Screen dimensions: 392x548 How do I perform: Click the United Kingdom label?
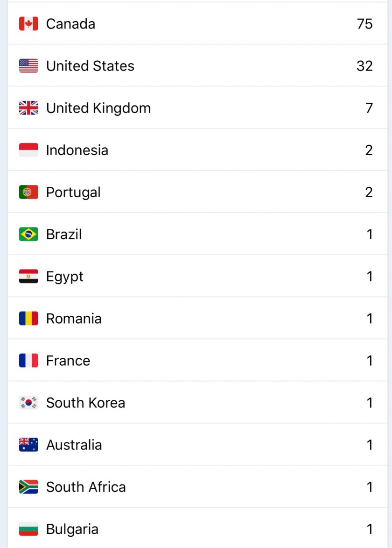click(98, 108)
